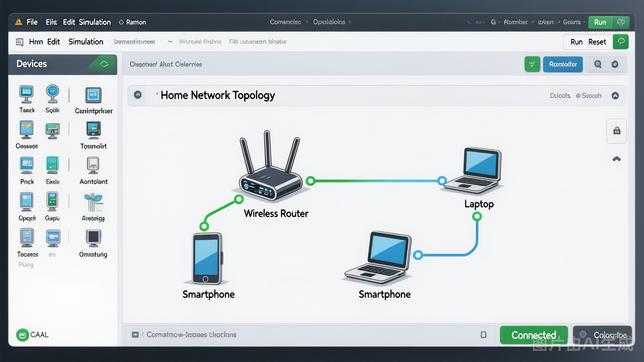Click the green CAAL circle icon
Viewport: 644px width, 362px height.
pyautogui.click(x=22, y=335)
